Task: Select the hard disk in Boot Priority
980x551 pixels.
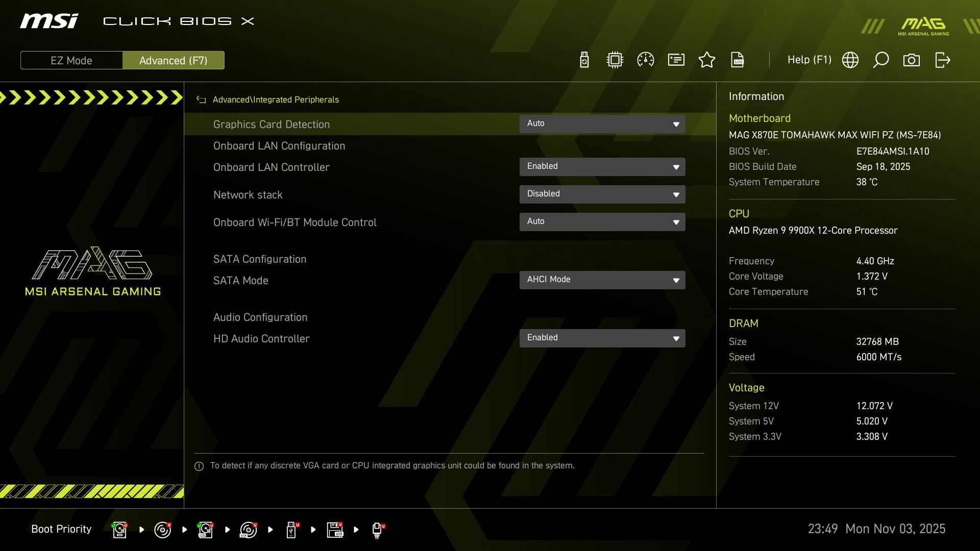Action: pos(119,530)
